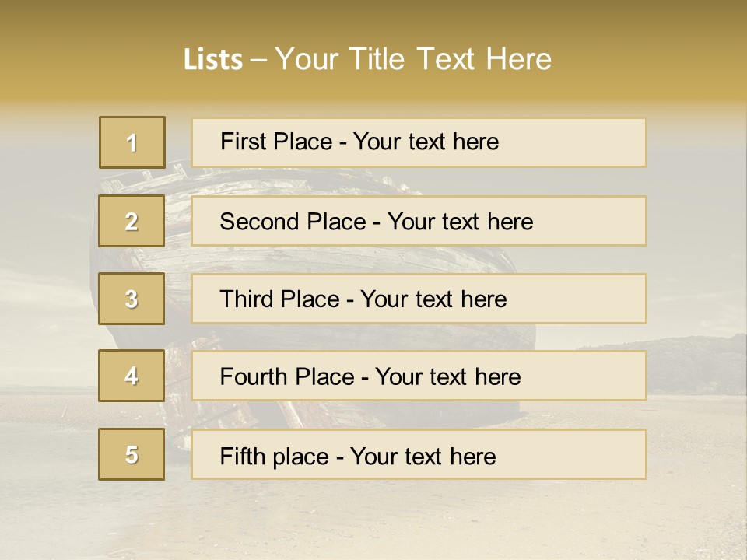
Task: Click the bold word "Lists" in title
Action: 212,60
